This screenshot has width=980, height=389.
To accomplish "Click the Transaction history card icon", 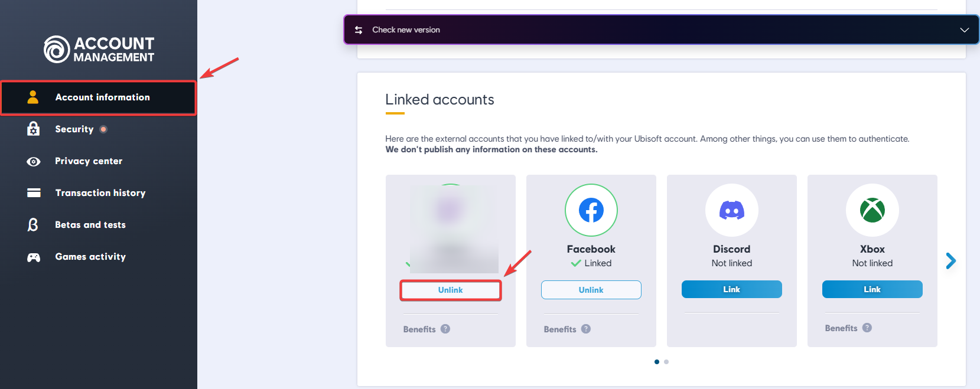I will 34,193.
